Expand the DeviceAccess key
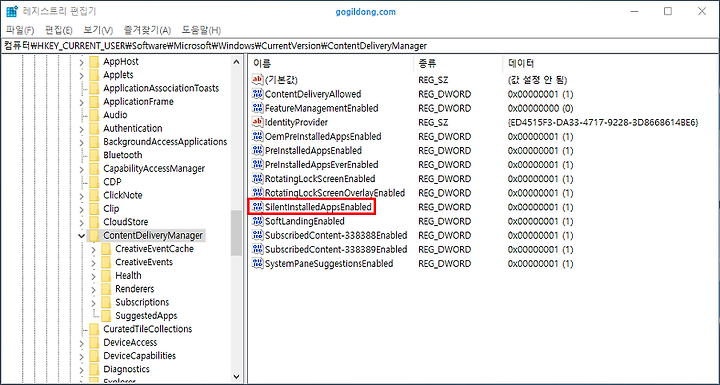 [x=82, y=343]
